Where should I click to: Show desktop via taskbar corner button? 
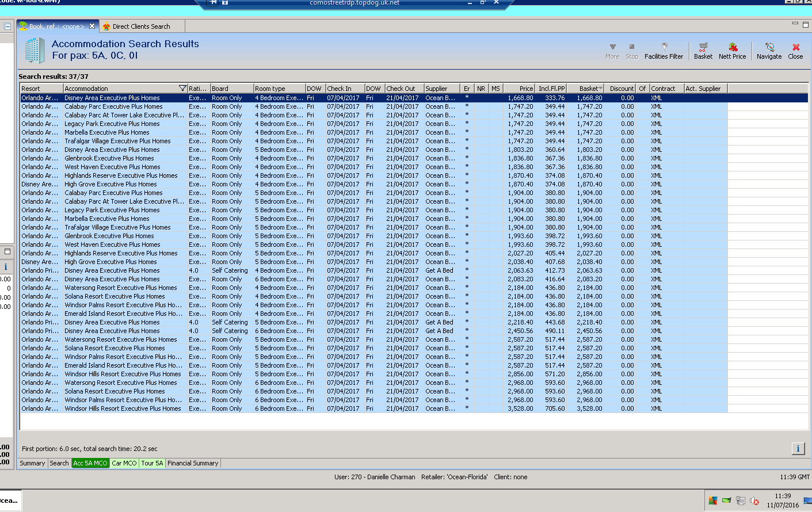[x=808, y=500]
